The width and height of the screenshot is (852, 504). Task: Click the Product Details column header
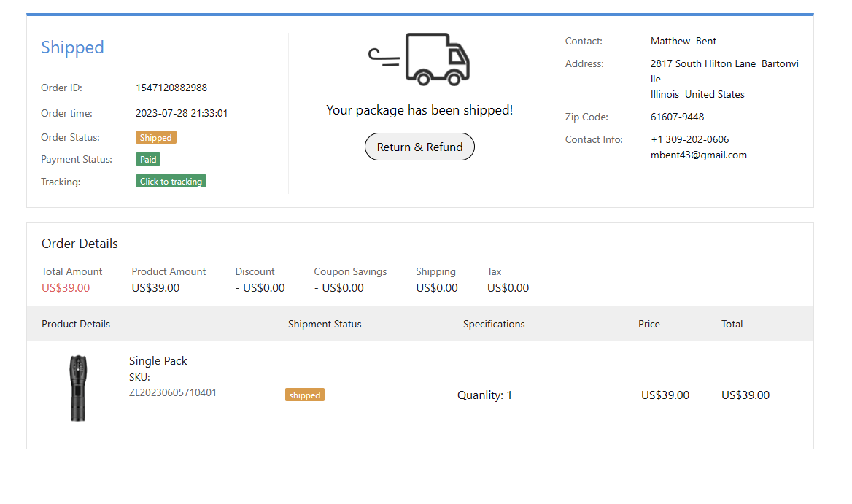tap(76, 324)
